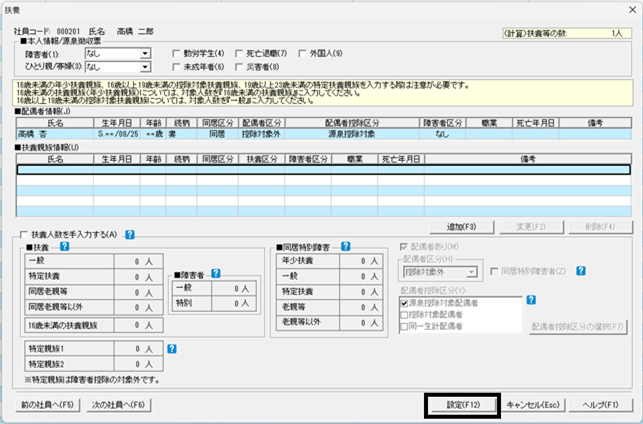This screenshot has height=424, width=643.
Task: Click 追加(F3) button
Action: pyautogui.click(x=461, y=227)
